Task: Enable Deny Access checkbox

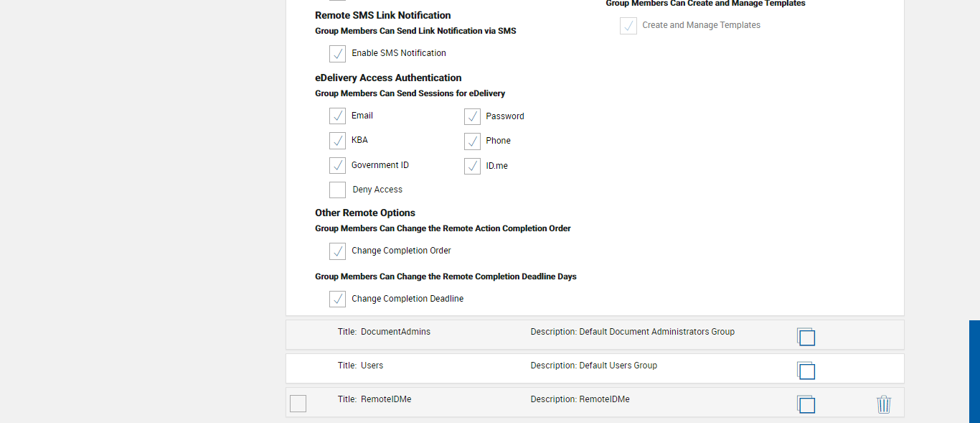Action: pos(337,190)
